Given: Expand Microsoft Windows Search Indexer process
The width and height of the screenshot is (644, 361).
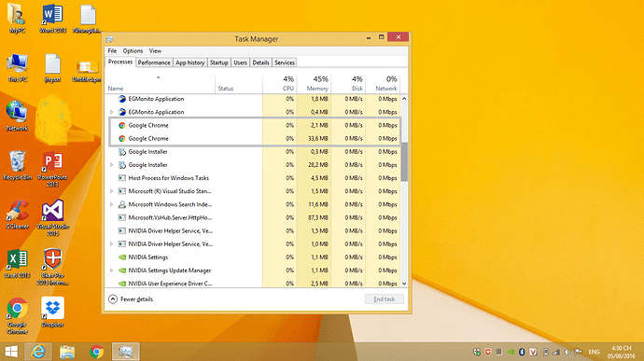Looking at the screenshot, I should (x=111, y=204).
